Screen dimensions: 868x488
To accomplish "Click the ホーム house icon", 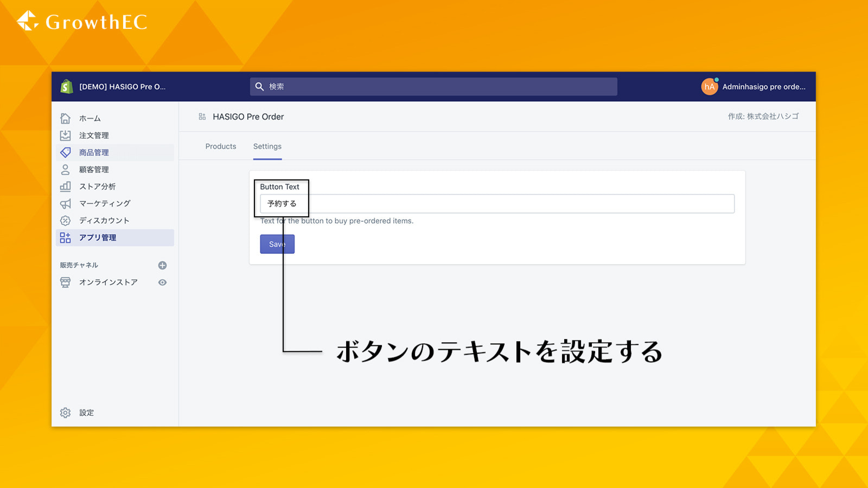I will coord(66,118).
